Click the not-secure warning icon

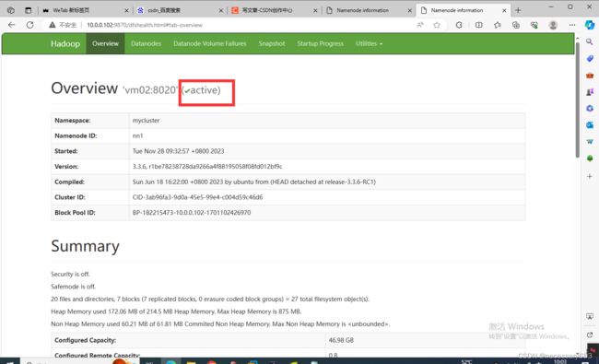53,25
